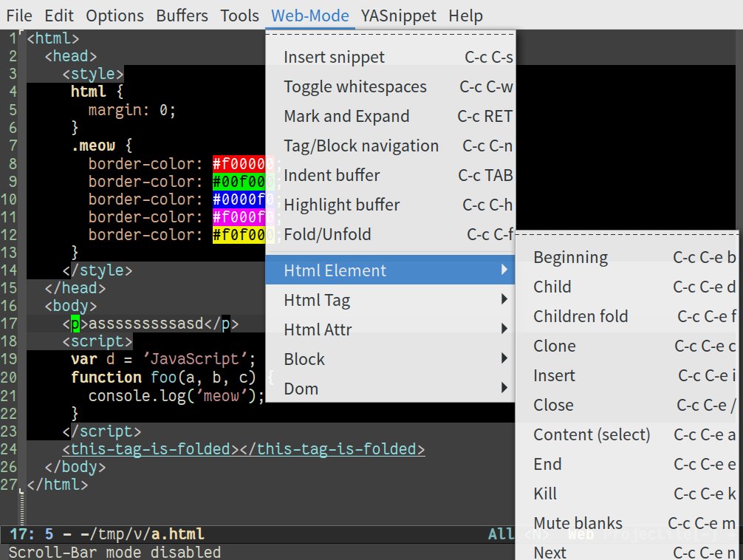Image resolution: width=743 pixels, height=560 pixels.
Task: Click the opening head tag
Action: pyautogui.click(x=71, y=56)
